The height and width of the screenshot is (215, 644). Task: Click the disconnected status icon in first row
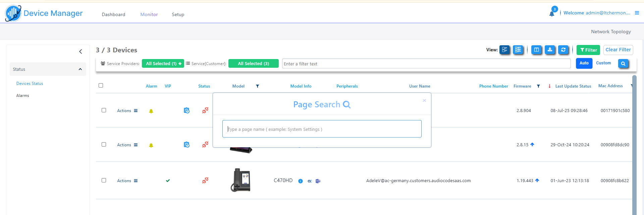205,110
